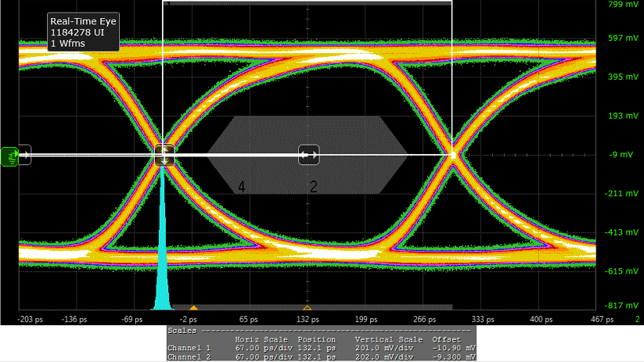Click the -203 ps time axis label

30,319
